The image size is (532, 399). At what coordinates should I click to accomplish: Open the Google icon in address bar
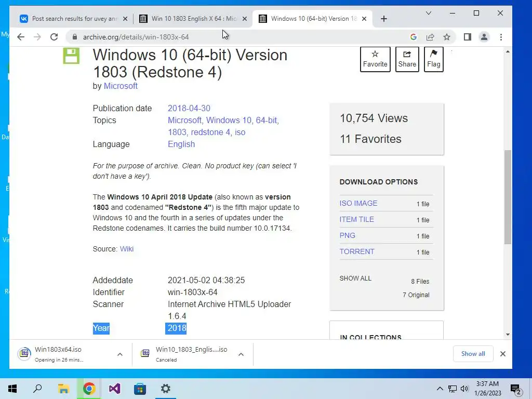[x=413, y=37]
